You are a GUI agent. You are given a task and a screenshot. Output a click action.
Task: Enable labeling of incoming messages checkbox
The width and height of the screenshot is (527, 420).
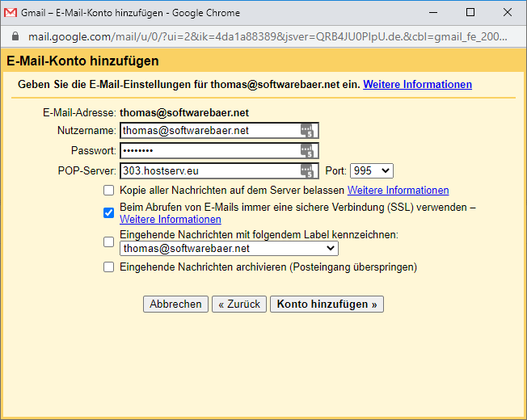108,241
